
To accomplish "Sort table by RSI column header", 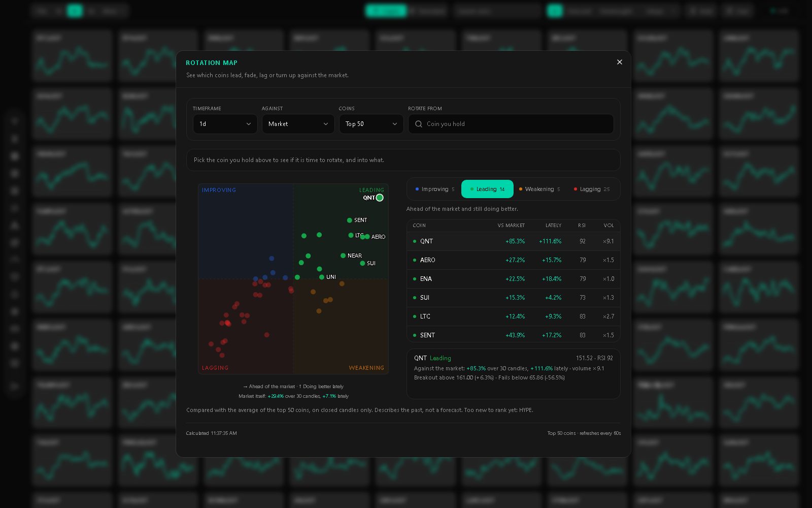I will [x=582, y=226].
